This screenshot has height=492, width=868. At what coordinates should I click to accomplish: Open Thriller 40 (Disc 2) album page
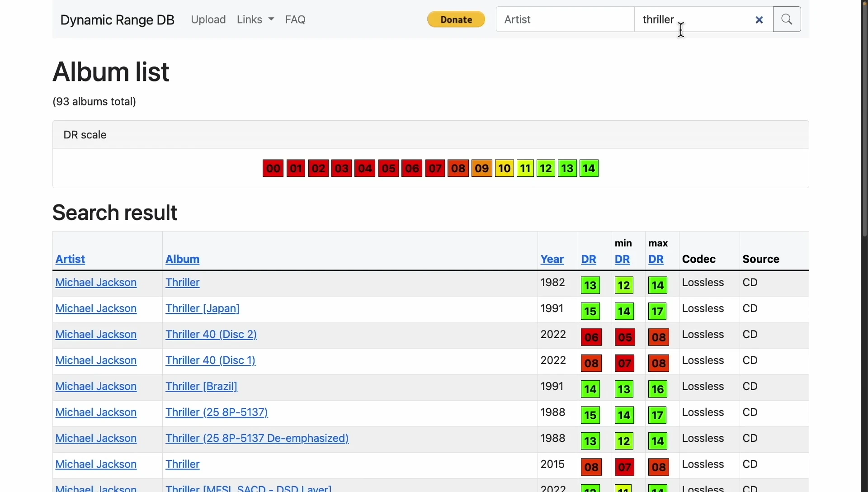click(211, 335)
